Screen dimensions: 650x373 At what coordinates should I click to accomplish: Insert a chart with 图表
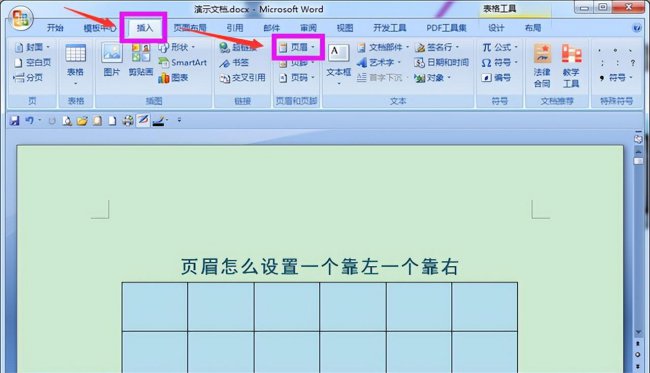pyautogui.click(x=174, y=78)
